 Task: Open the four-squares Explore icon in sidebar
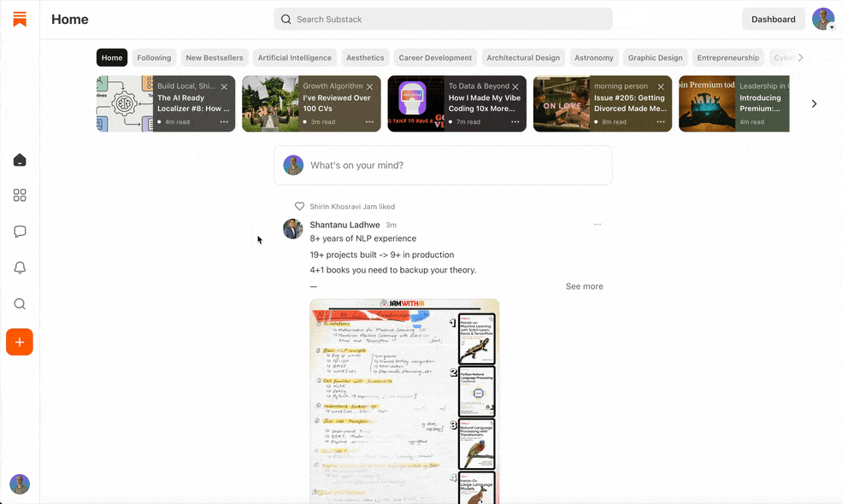tap(20, 196)
